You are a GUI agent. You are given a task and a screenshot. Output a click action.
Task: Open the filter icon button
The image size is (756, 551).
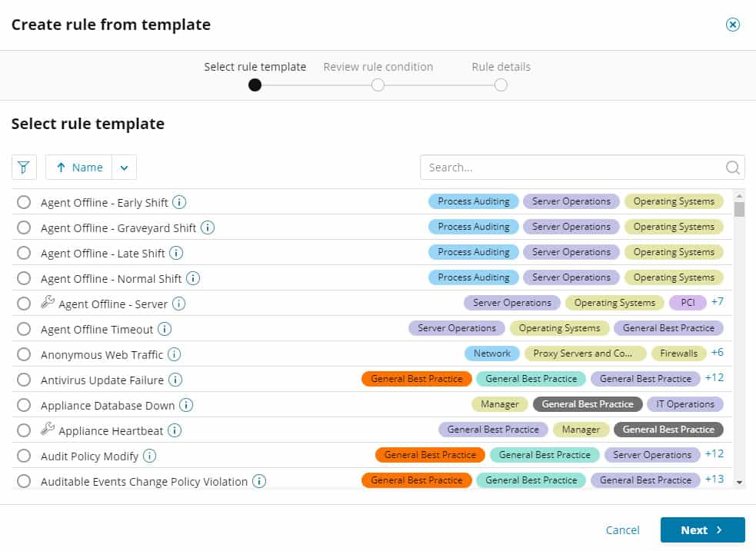pyautogui.click(x=24, y=167)
